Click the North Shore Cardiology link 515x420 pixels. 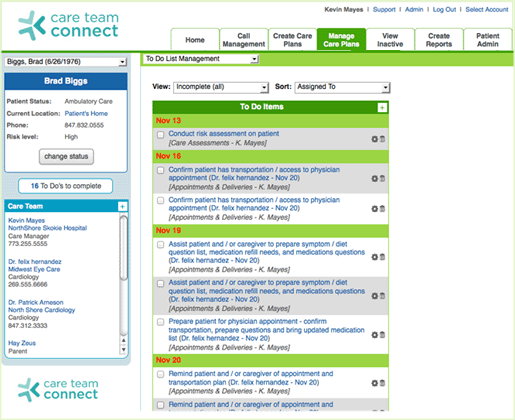41,310
